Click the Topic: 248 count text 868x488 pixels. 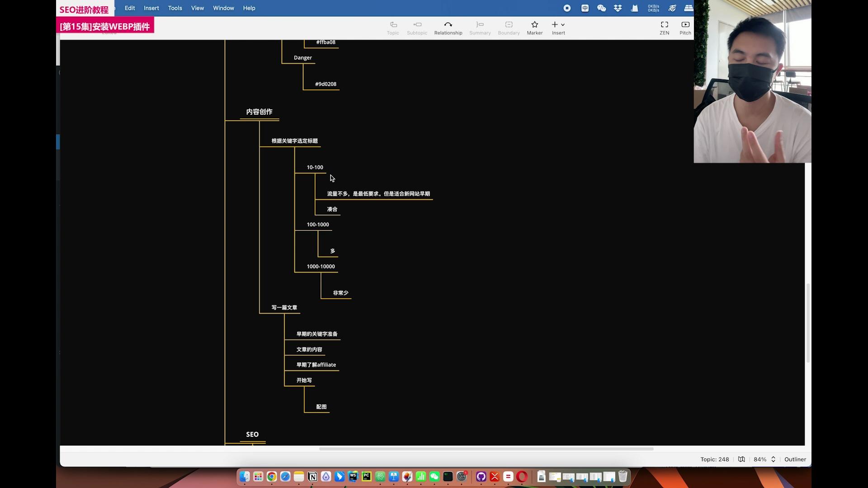coord(715,459)
